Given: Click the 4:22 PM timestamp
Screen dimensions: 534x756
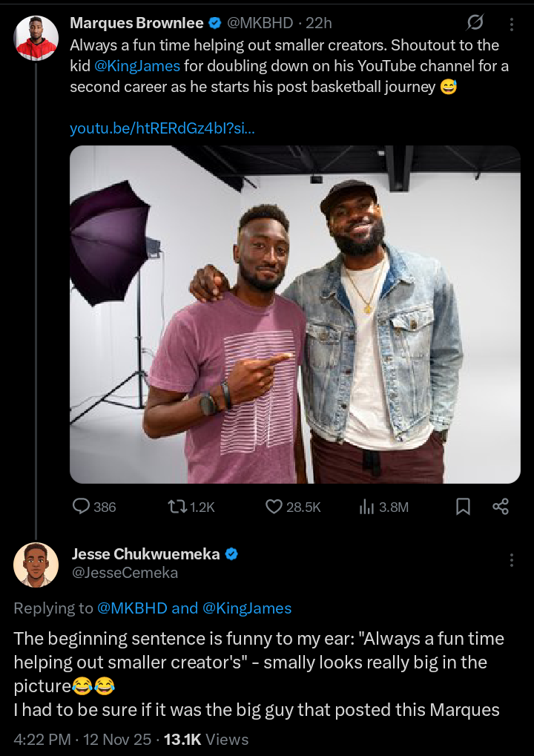Looking at the screenshot, I should point(42,739).
